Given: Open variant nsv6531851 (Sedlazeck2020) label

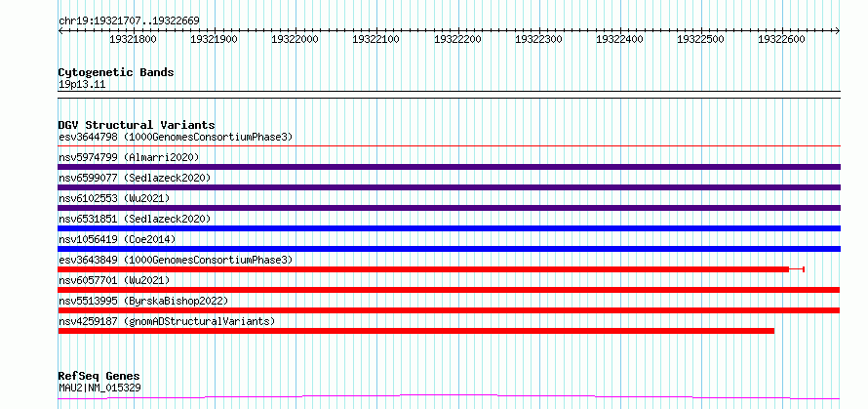Looking at the screenshot, I should [135, 219].
